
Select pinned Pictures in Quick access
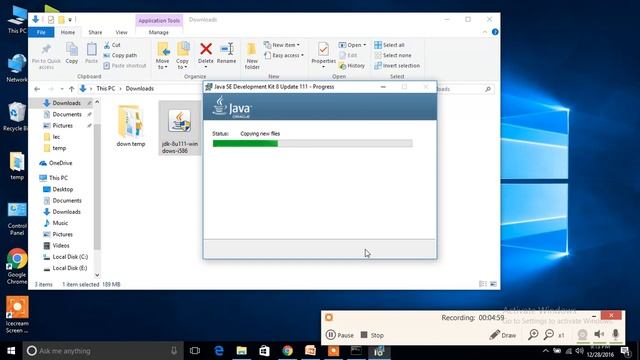(x=62, y=126)
